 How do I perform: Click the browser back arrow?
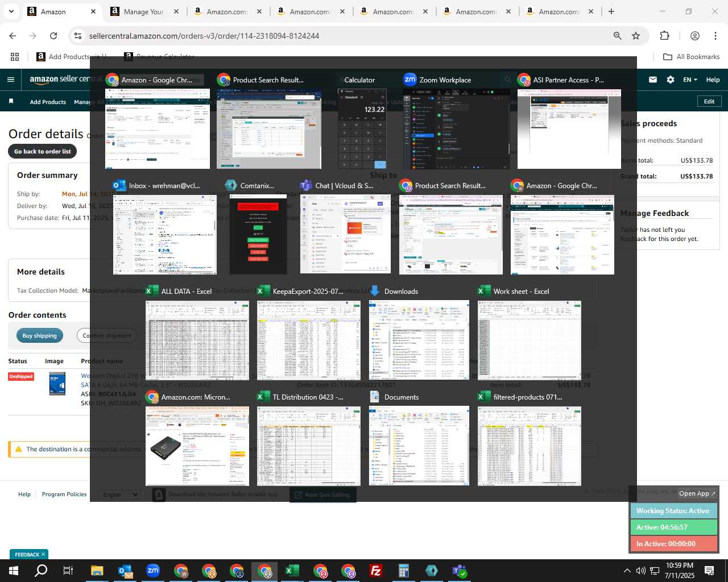point(13,36)
